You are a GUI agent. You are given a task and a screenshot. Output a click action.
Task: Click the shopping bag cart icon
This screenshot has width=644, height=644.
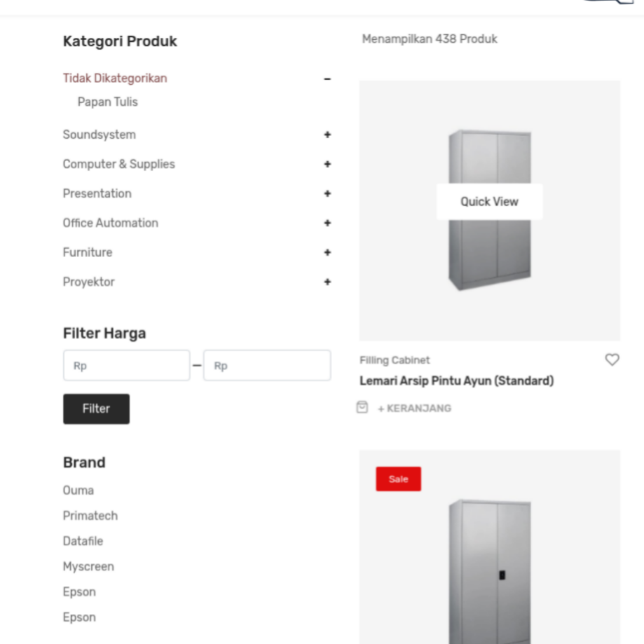[x=362, y=407]
